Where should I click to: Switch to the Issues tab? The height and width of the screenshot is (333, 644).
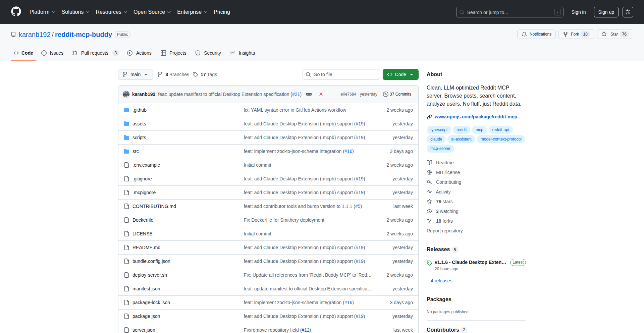coord(53,53)
